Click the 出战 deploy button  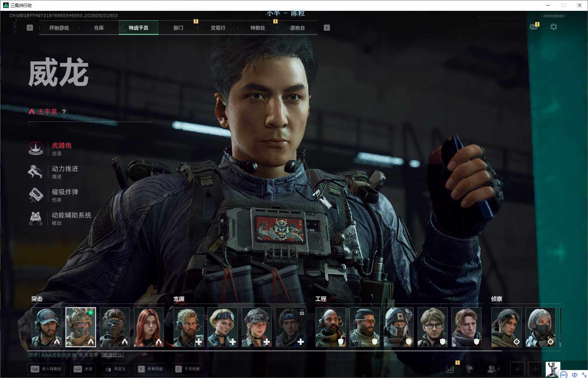point(83,369)
